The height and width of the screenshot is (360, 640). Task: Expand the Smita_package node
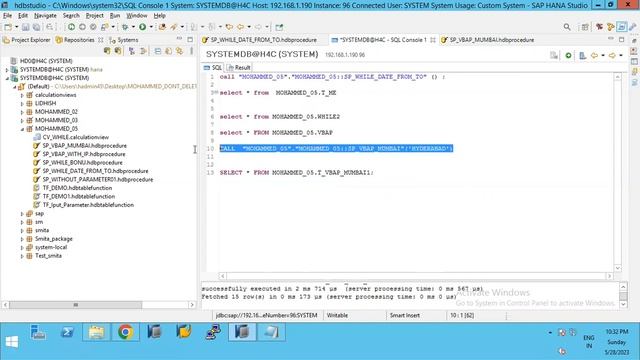(22, 239)
